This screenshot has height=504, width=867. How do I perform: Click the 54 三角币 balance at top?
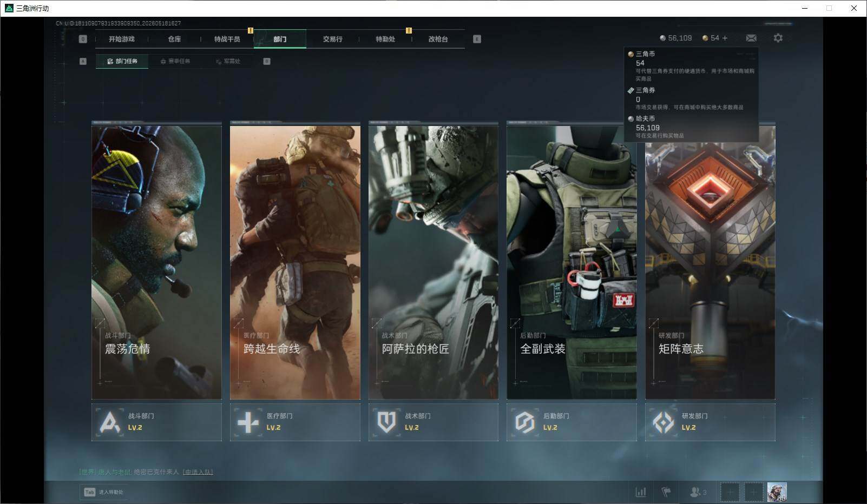pos(715,38)
